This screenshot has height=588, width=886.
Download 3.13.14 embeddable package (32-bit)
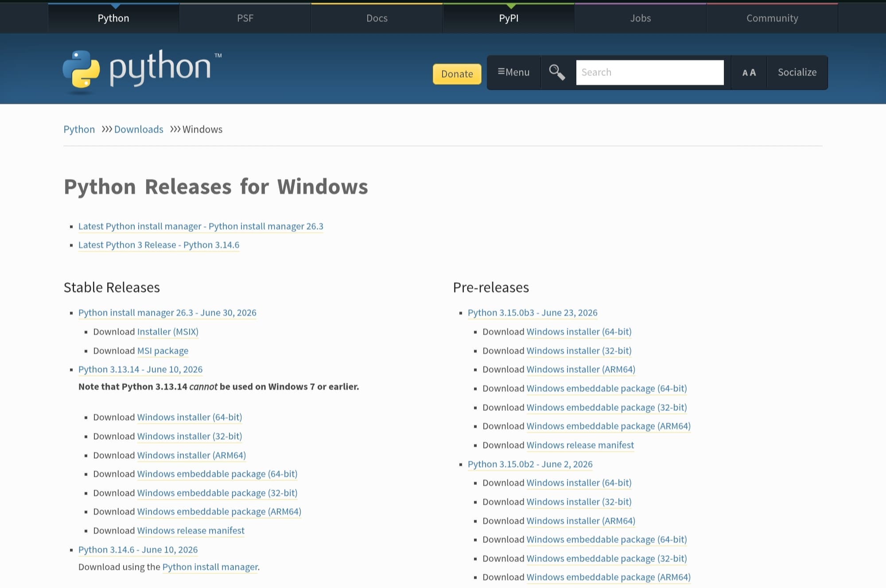pyautogui.click(x=217, y=493)
